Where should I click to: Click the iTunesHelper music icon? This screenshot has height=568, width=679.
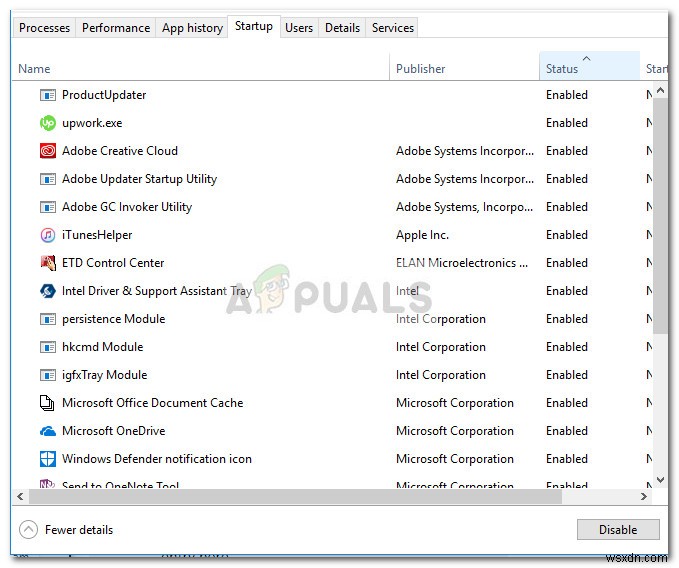(x=48, y=235)
